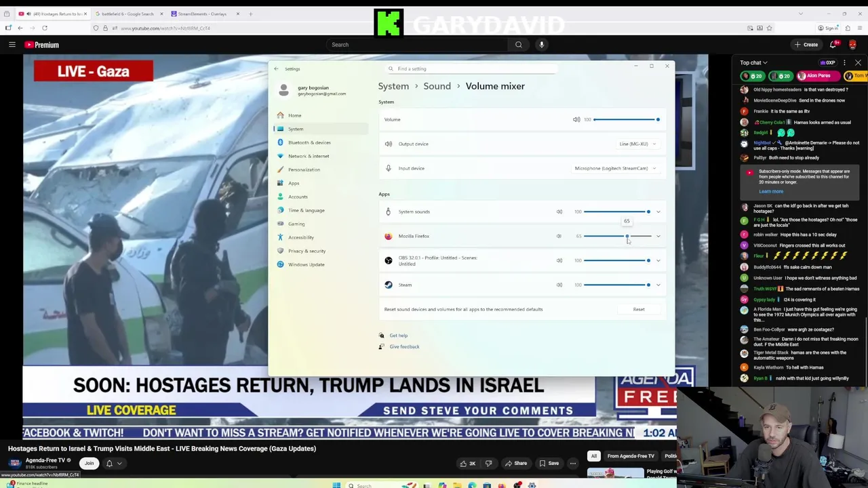The height and width of the screenshot is (488, 868).
Task: Click YouTube search magnifier button
Action: point(519,45)
